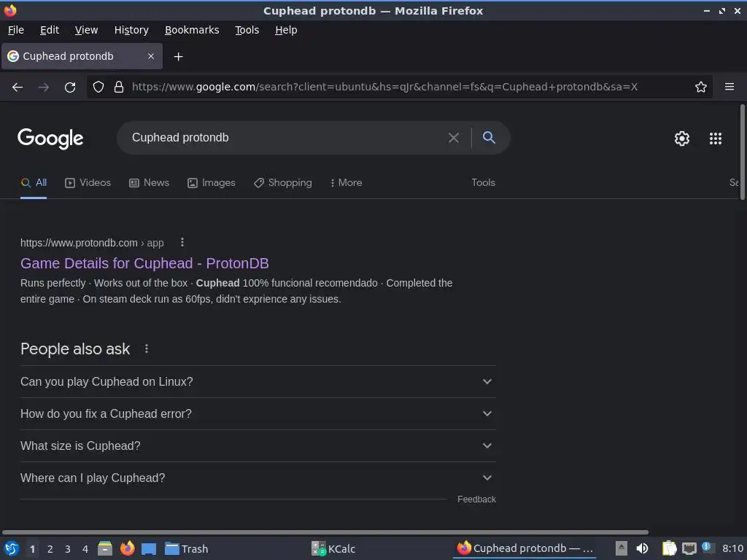Expand "Where can I play Cuphead?" question

click(x=258, y=478)
